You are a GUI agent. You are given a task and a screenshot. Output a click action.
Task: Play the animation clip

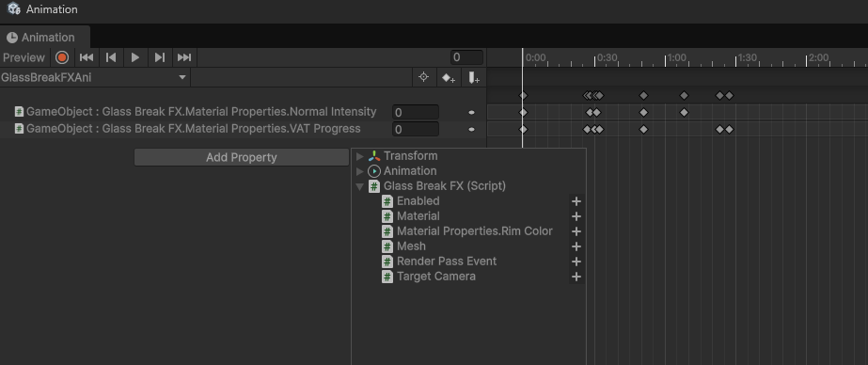[135, 57]
